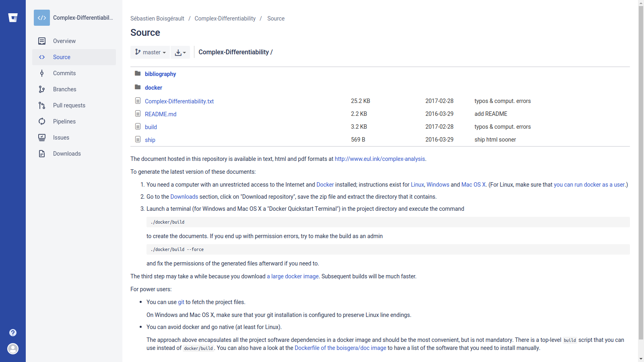644x362 pixels.
Task: Open the README.md file
Action: [161, 114]
